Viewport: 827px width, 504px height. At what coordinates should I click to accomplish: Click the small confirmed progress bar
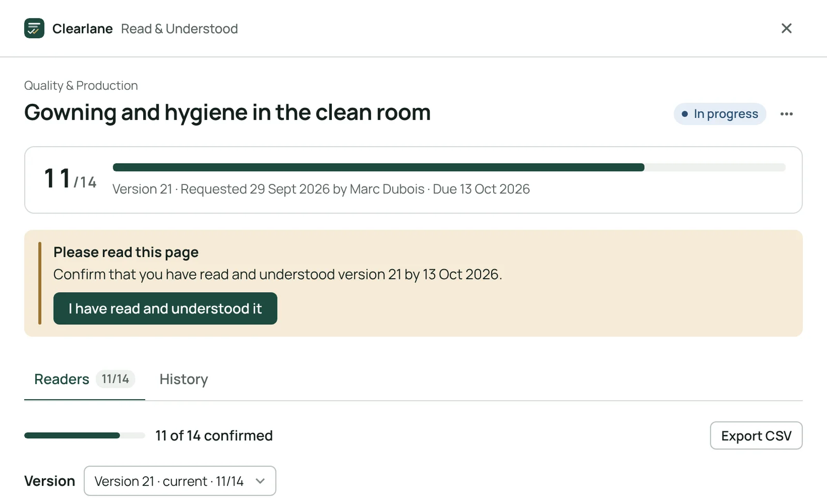[84, 436]
